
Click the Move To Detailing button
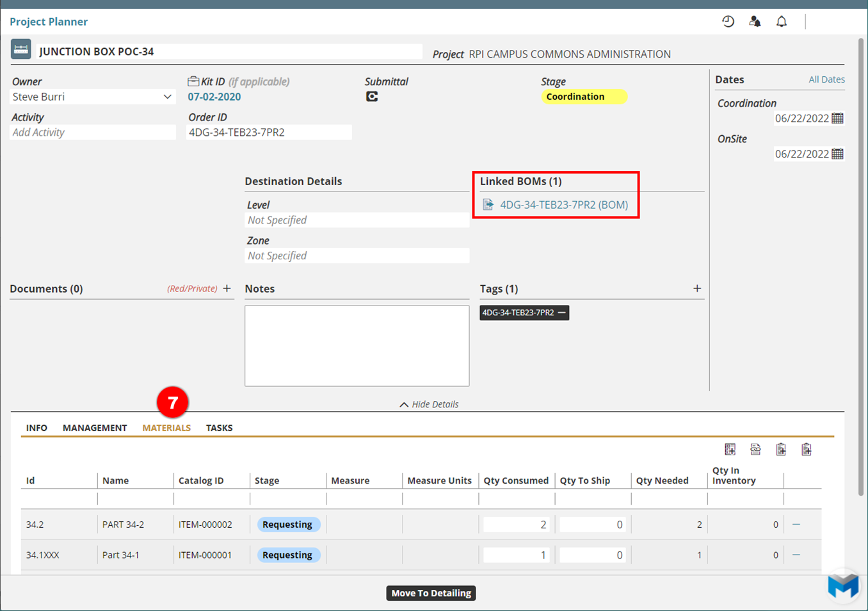431,593
